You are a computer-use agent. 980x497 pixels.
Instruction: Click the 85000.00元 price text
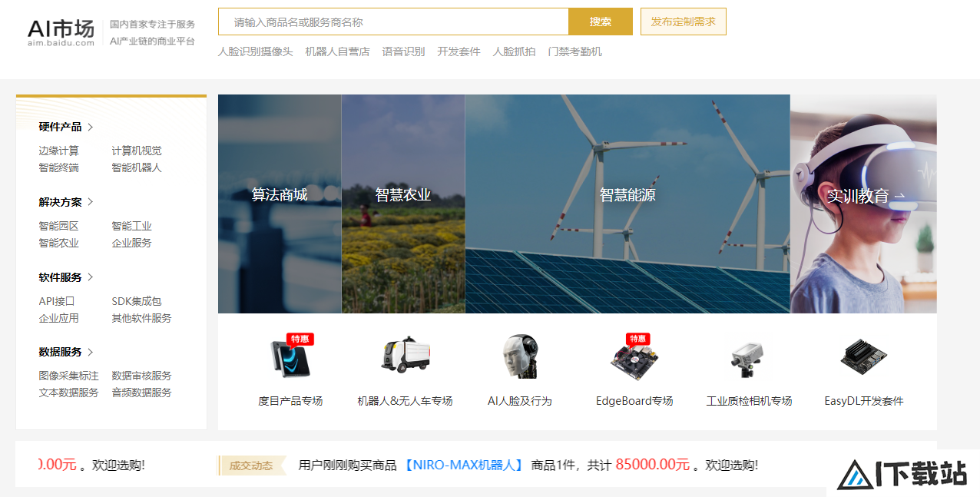click(653, 465)
